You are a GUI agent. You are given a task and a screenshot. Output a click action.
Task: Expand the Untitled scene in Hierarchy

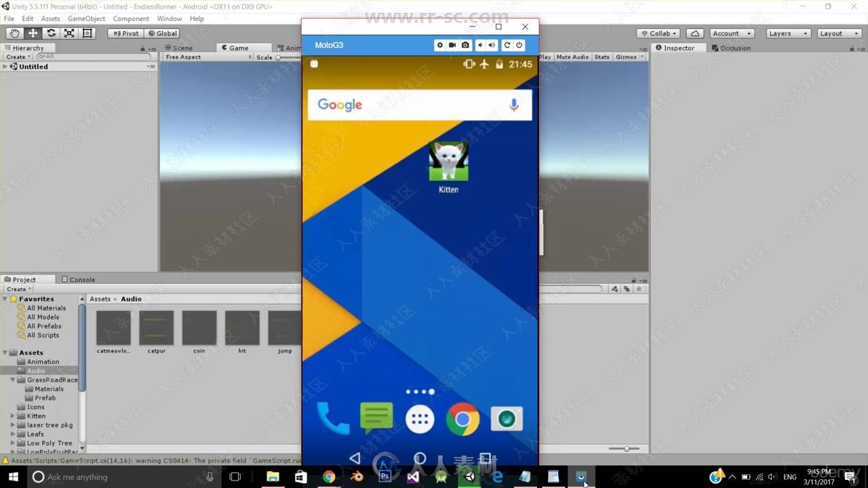[5, 66]
